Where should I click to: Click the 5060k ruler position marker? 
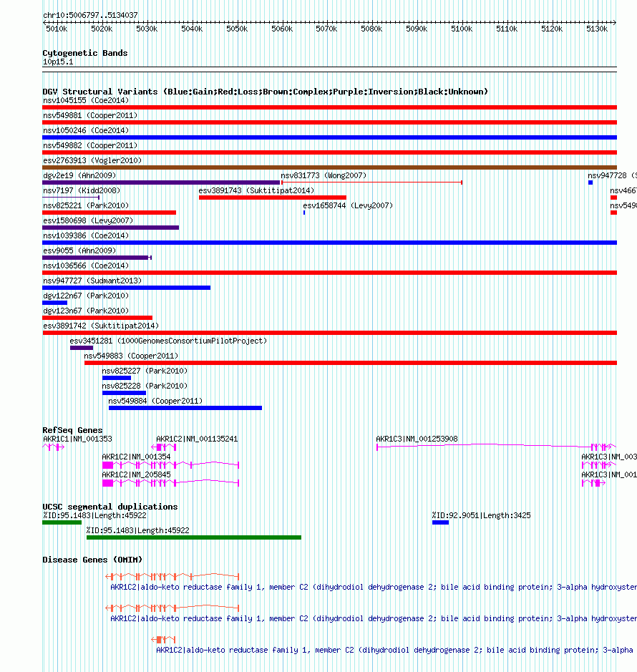tap(282, 29)
